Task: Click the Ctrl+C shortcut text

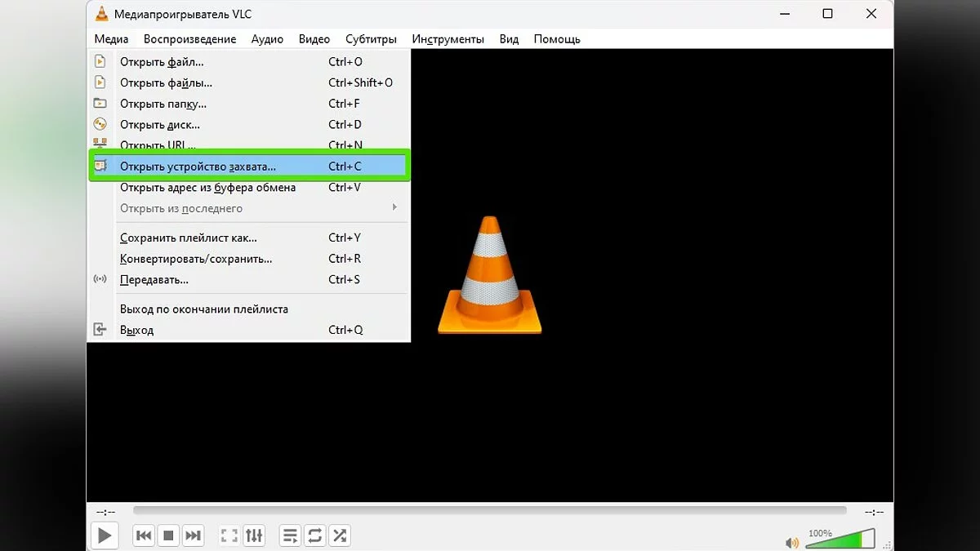Action: [x=345, y=167]
